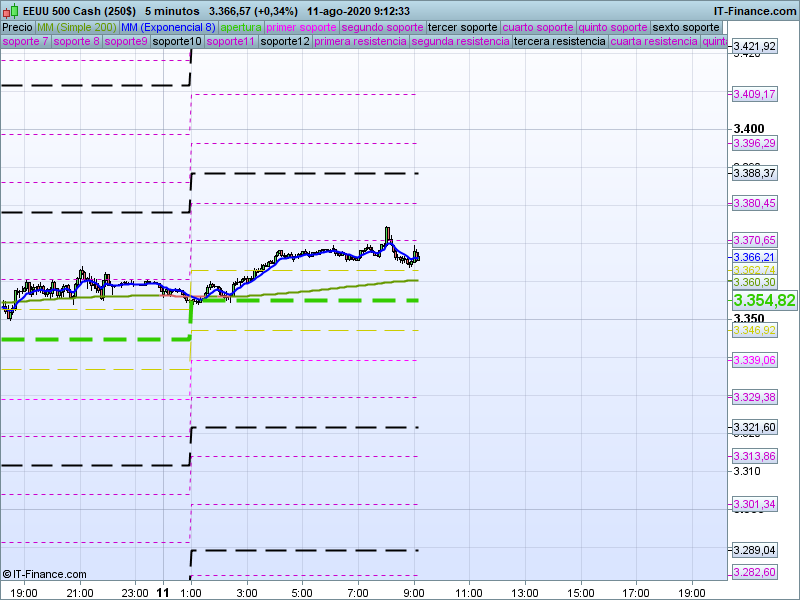
Task: Select the primer soporte label
Action: (x=302, y=27)
